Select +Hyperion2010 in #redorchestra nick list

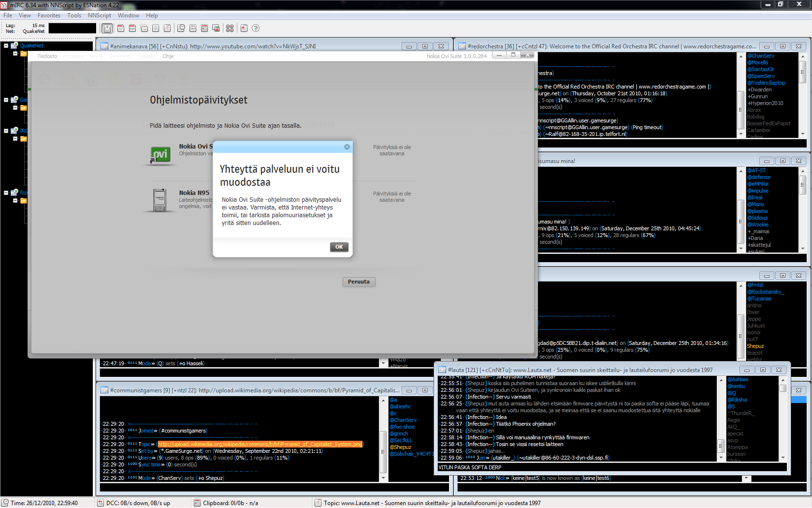tap(765, 103)
